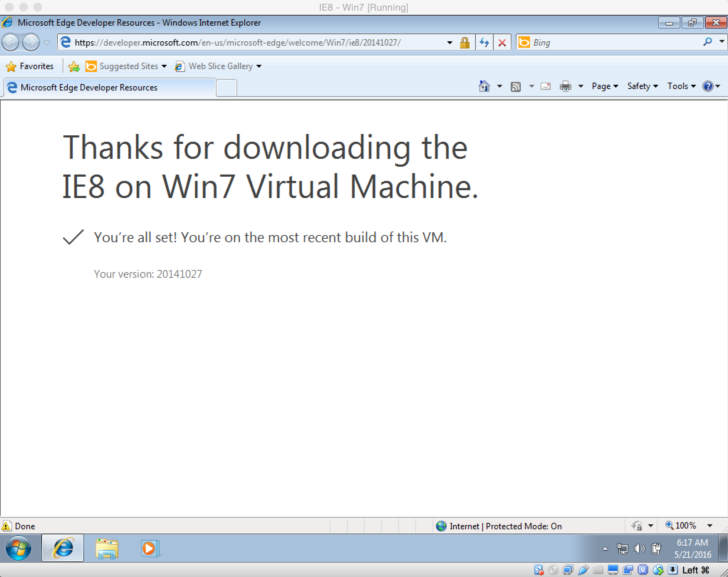Click the volume speaker tray icon
The image size is (728, 577).
click(x=639, y=549)
